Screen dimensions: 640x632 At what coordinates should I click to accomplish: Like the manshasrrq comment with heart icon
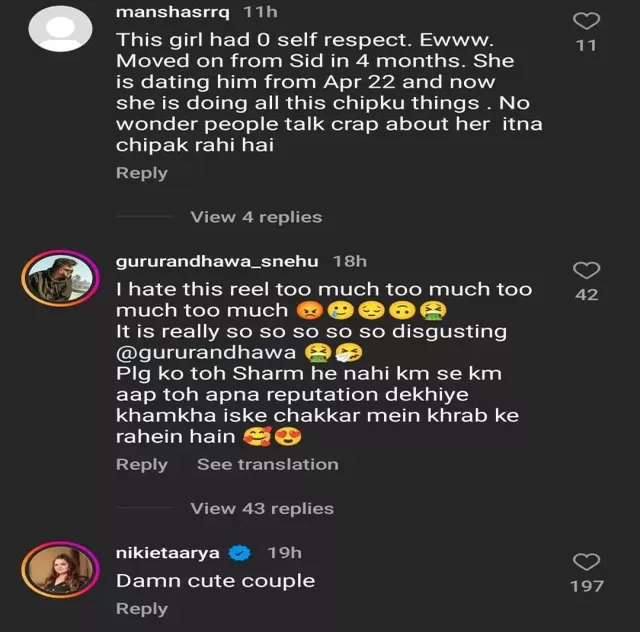coord(587,20)
